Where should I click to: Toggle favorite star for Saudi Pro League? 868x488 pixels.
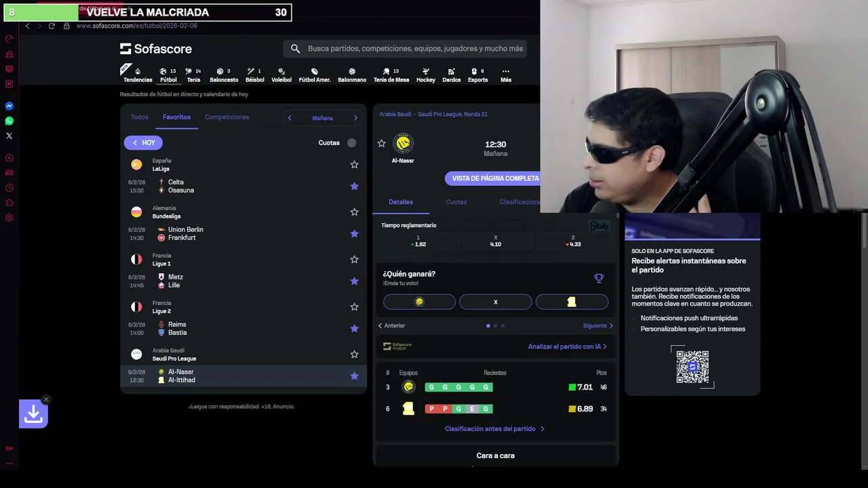pyautogui.click(x=354, y=354)
